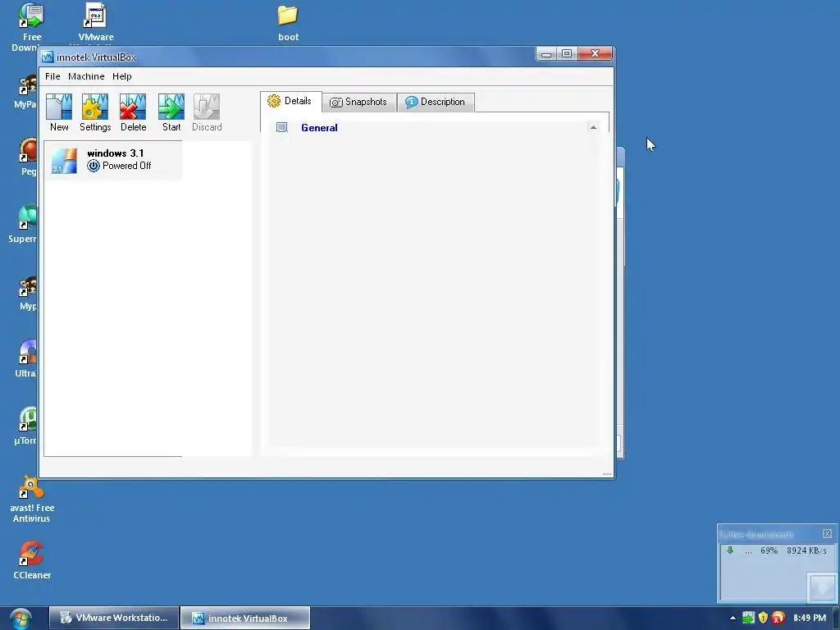Click the red network tray icon

[778, 618]
